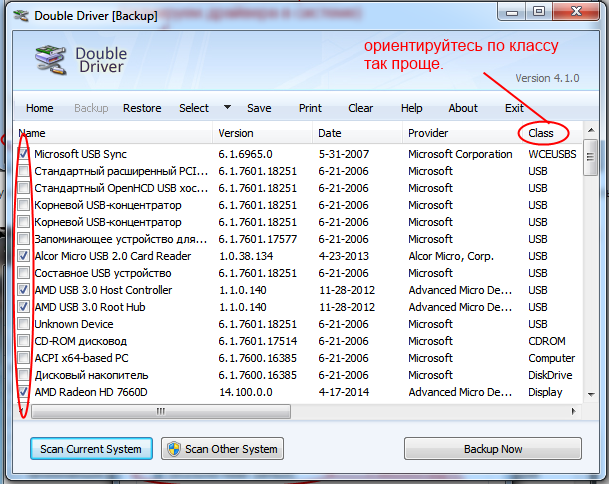The height and width of the screenshot is (484, 609).
Task: Open the Restore section
Action: (142, 108)
